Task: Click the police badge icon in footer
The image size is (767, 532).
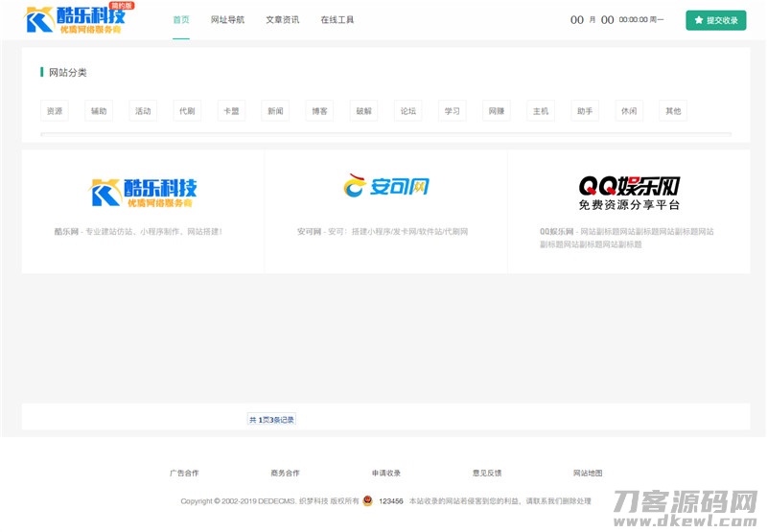Action: (x=367, y=500)
